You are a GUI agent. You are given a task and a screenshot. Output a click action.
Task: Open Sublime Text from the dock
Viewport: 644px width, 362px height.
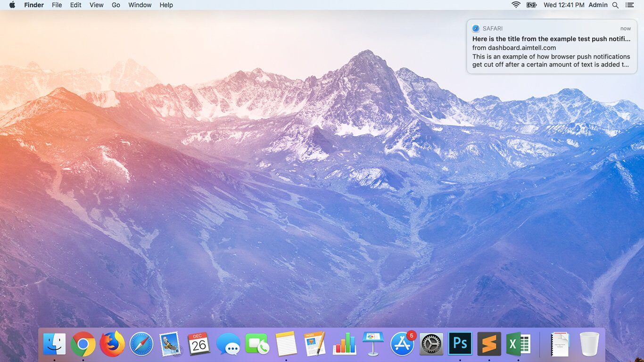(x=489, y=344)
